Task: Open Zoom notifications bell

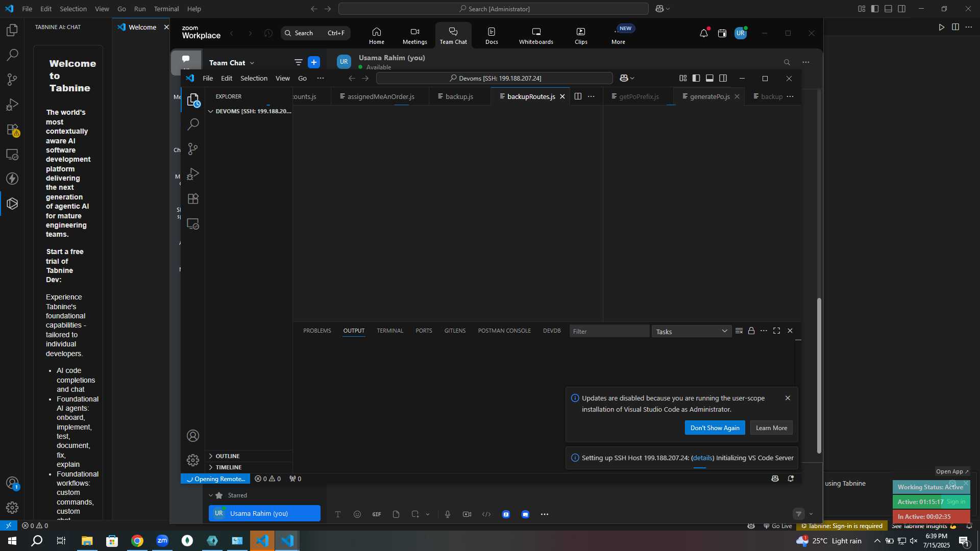Action: click(704, 33)
